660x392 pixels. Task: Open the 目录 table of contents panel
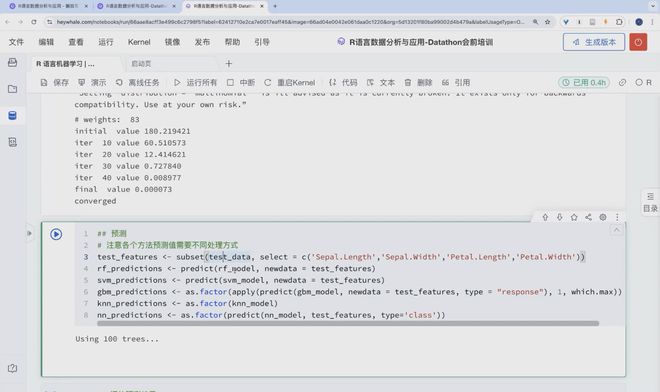point(650,203)
